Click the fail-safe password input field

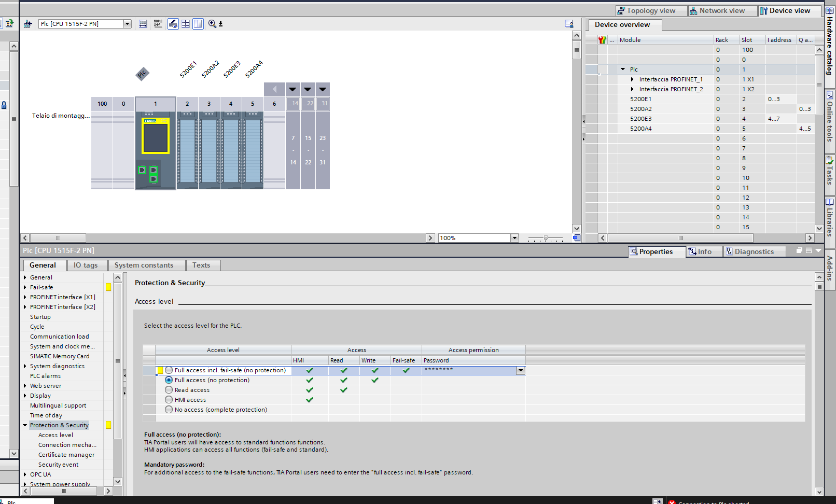[x=469, y=370]
